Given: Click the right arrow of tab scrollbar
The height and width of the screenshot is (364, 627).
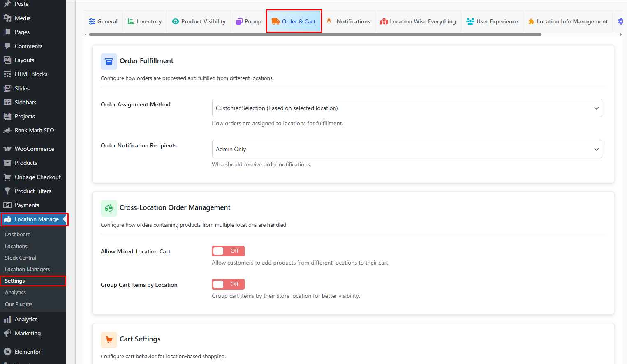Looking at the screenshot, I should click(x=621, y=35).
